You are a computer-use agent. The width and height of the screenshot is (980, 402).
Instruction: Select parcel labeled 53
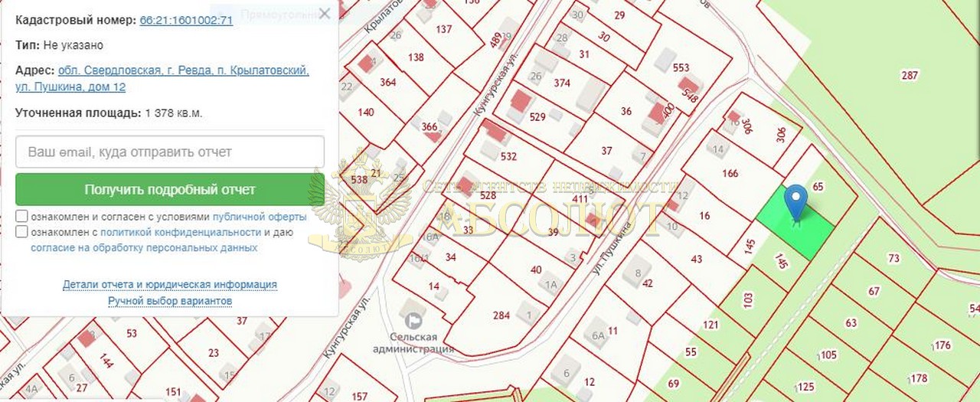pos(132,333)
